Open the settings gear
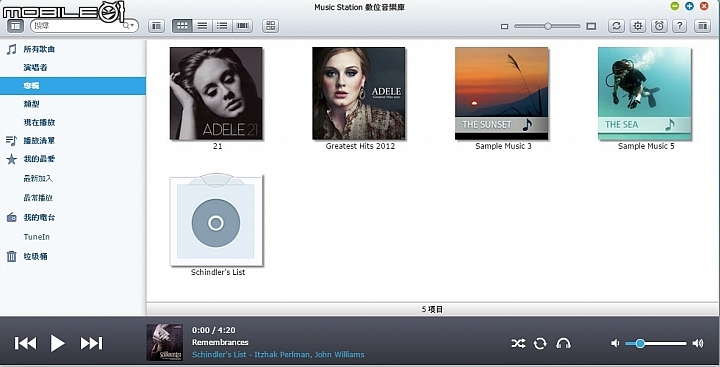Screen dimensions: 720x367 637,26
